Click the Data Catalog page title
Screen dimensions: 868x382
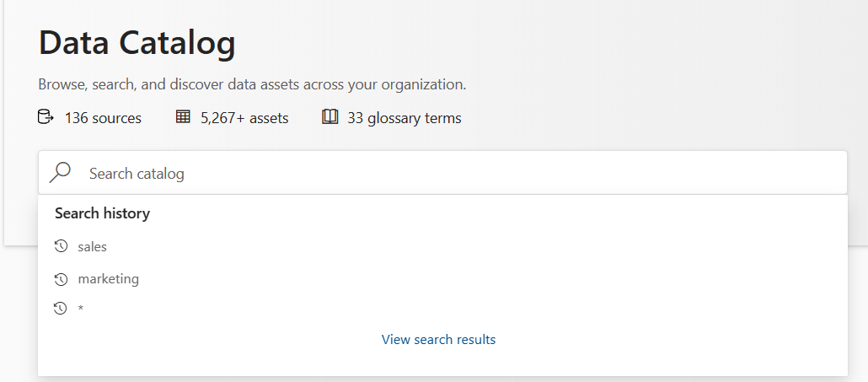(x=137, y=43)
